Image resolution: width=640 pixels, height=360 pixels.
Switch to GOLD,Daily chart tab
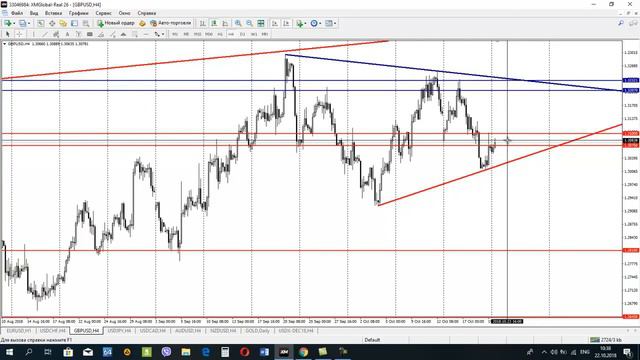pos(258,331)
